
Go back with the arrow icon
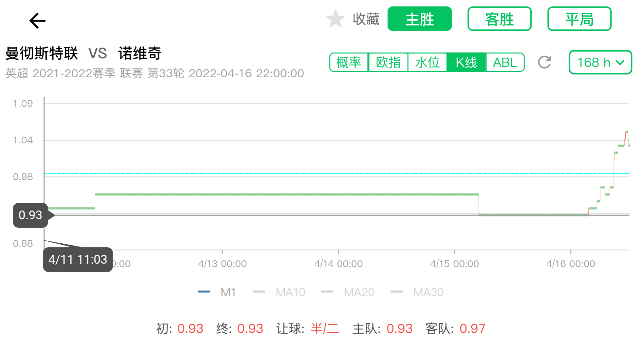tap(37, 21)
